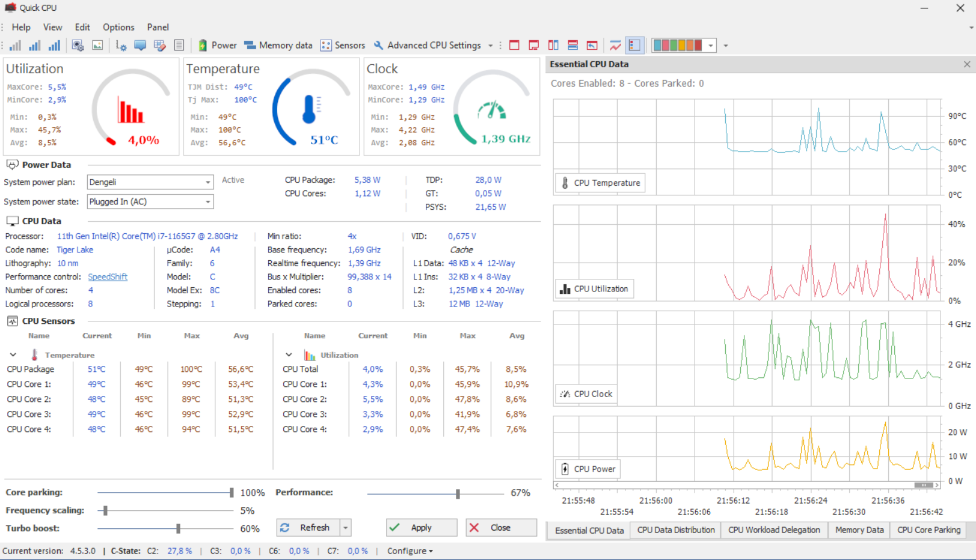Viewport: 976px width, 560px height.
Task: Click the Frequency scaling slider handle
Action: click(105, 511)
